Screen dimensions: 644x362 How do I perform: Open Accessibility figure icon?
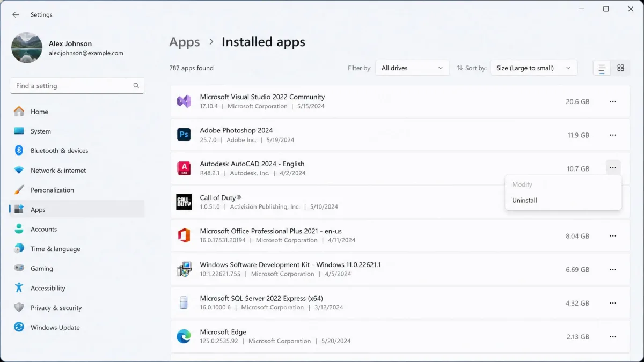(19, 288)
